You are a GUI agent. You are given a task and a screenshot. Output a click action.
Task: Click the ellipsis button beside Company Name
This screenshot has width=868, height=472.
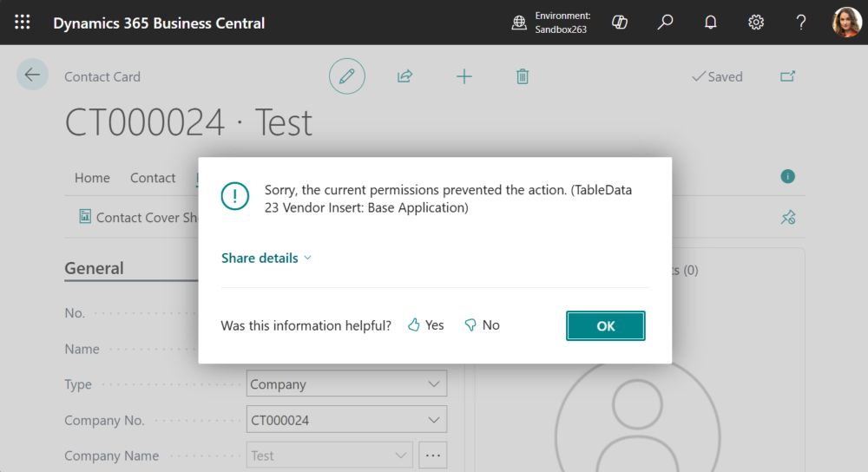coord(433,456)
